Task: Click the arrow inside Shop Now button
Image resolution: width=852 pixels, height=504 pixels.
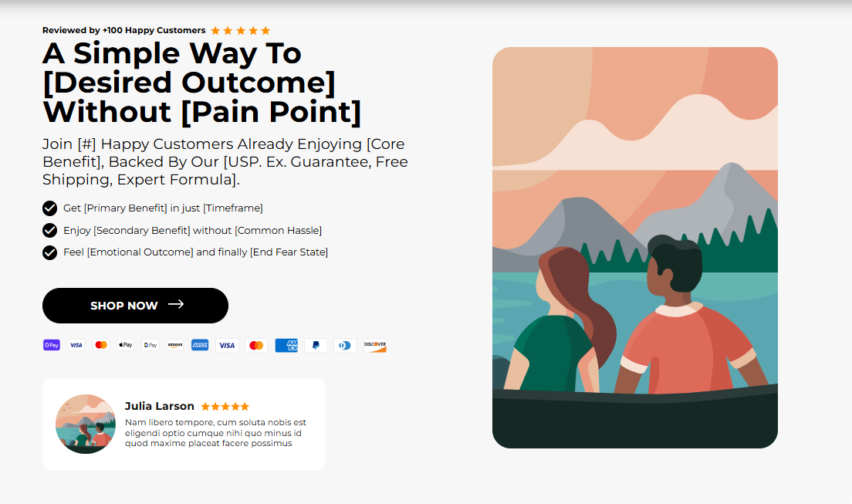Action: [x=176, y=304]
